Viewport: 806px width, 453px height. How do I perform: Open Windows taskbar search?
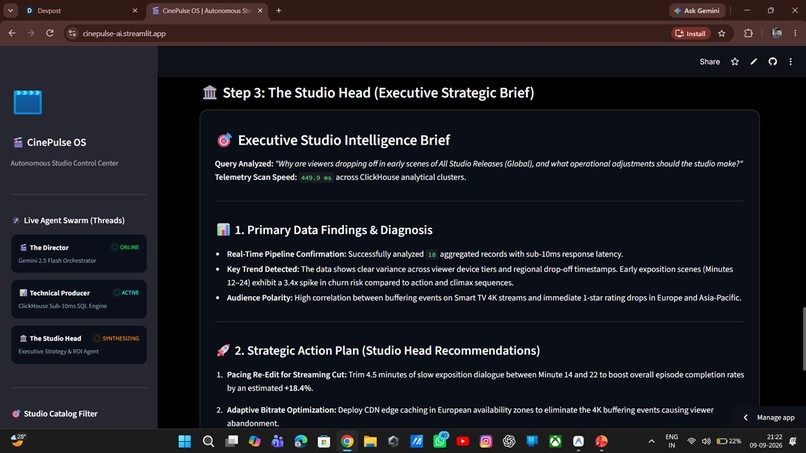point(208,441)
